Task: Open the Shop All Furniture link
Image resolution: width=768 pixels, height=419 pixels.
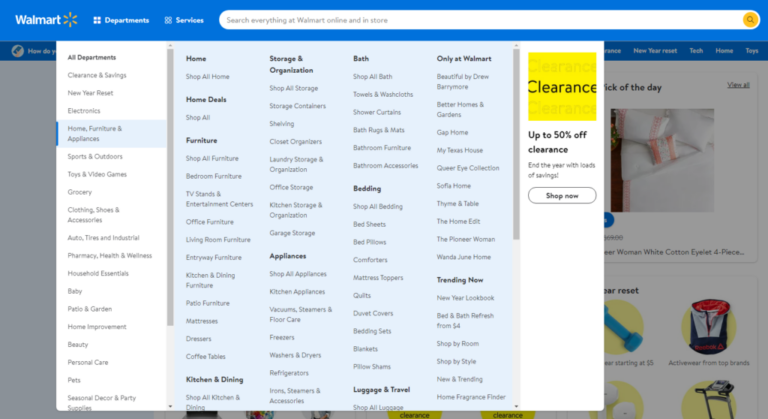Action: click(x=212, y=158)
